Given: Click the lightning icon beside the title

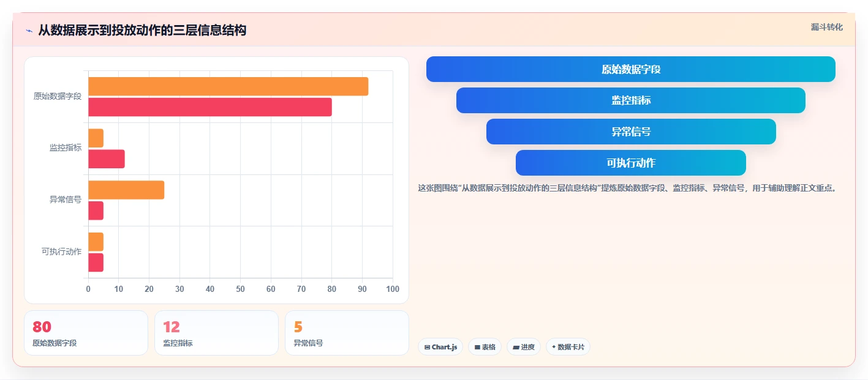Looking at the screenshot, I should [x=29, y=31].
